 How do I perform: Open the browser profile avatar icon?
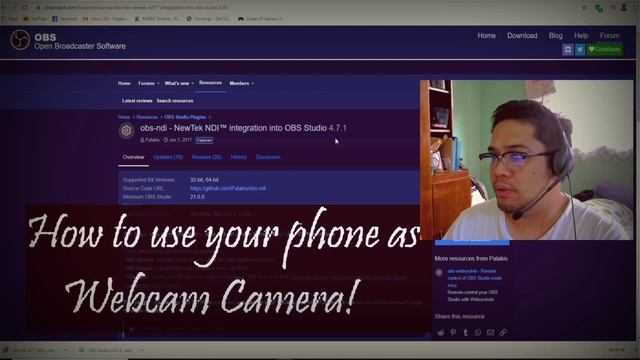tap(624, 7)
